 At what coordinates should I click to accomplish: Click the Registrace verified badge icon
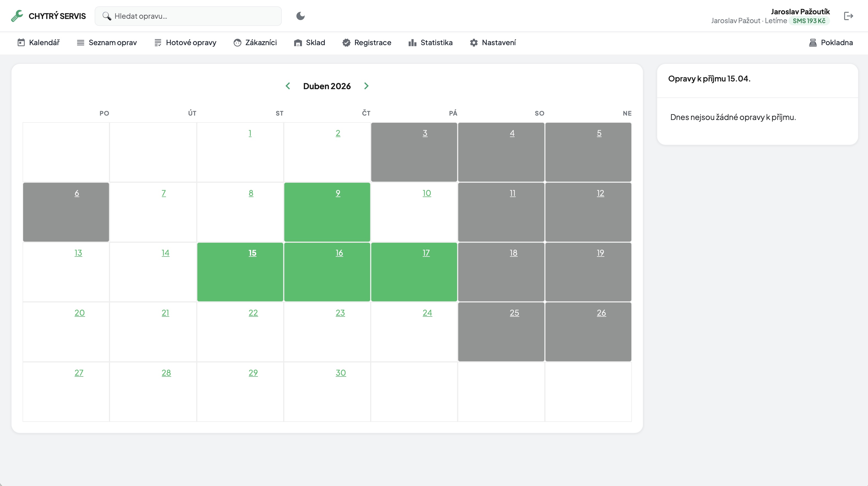point(346,42)
